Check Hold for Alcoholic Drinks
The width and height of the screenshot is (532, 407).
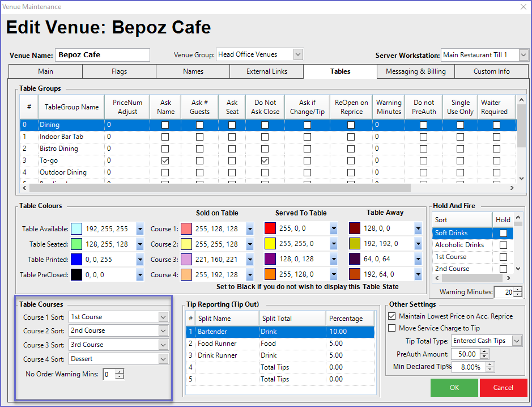pos(504,245)
